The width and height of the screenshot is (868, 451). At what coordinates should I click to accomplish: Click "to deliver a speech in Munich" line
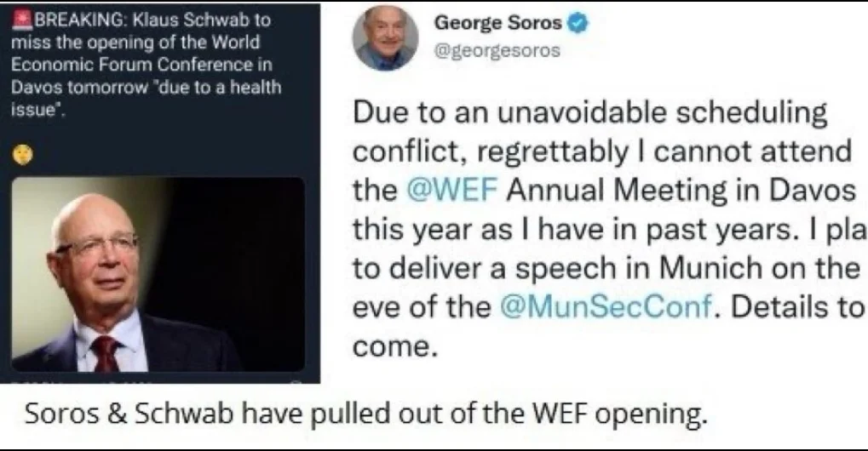pos(557,267)
